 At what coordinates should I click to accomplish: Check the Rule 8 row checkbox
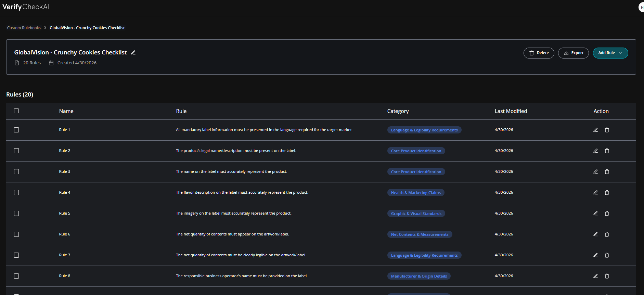pos(16,276)
